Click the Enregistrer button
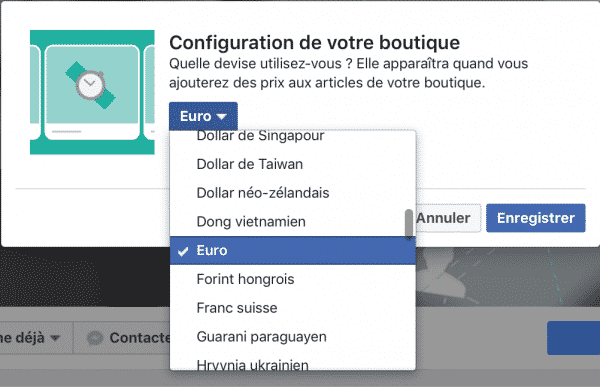The width and height of the screenshot is (600, 387). tap(536, 218)
